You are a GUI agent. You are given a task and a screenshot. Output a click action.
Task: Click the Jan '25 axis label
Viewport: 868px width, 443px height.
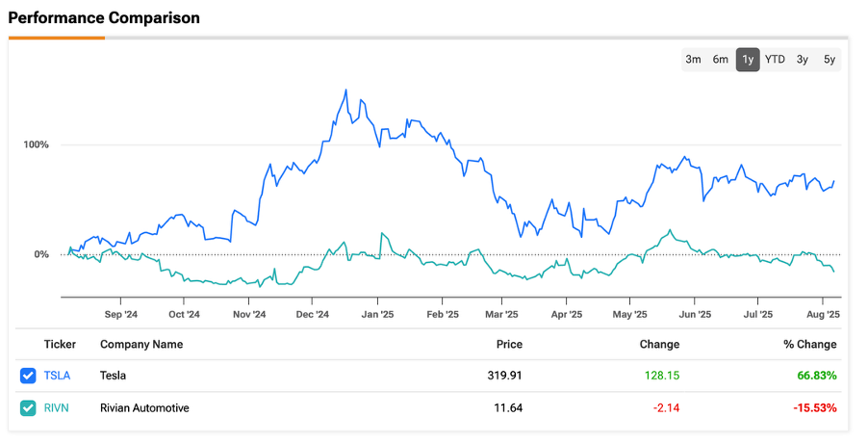[x=377, y=315]
